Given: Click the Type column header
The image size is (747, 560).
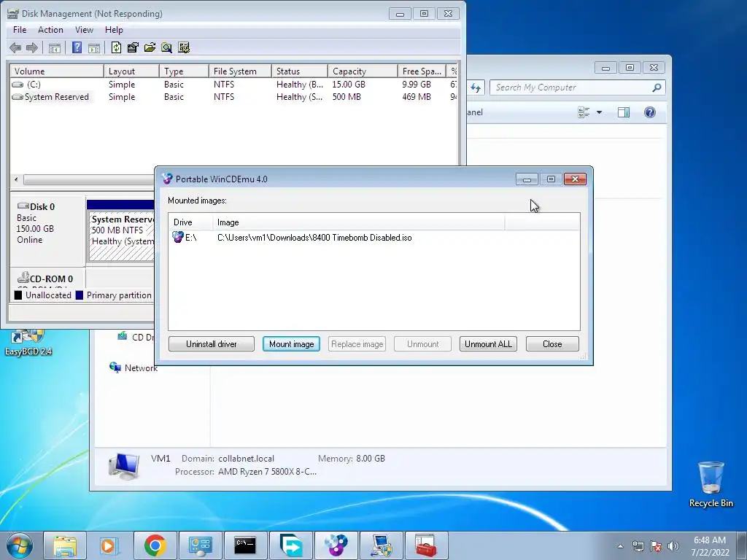Looking at the screenshot, I should (x=184, y=71).
